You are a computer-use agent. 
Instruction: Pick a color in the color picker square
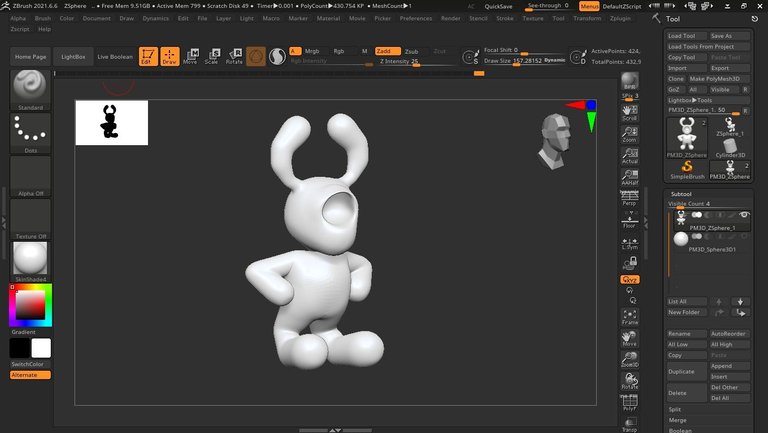pyautogui.click(x=30, y=305)
